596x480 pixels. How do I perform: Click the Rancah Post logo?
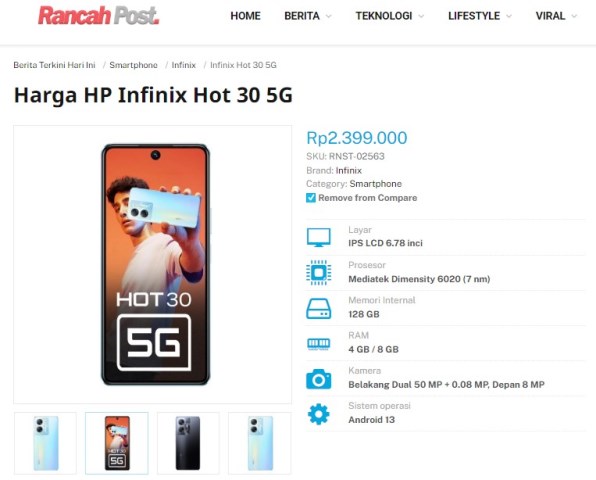click(x=98, y=16)
